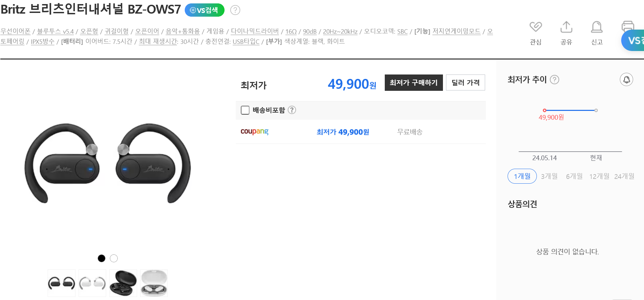Open help icon next to 배송비포함
The width and height of the screenshot is (644, 300).
(x=292, y=110)
